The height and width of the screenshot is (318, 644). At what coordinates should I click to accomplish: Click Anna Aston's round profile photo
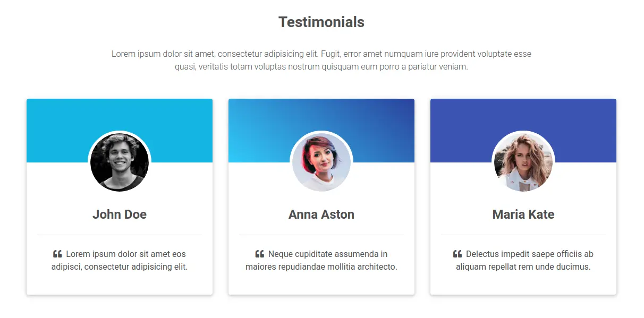click(321, 162)
